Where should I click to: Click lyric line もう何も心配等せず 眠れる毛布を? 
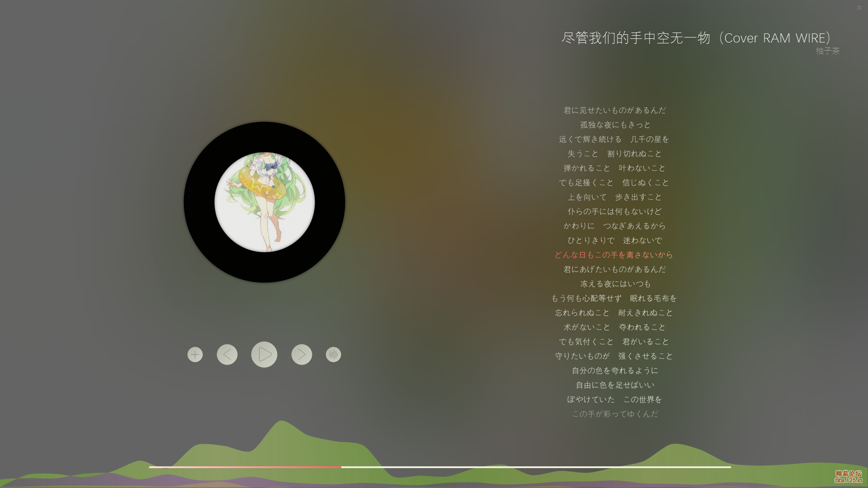click(614, 298)
